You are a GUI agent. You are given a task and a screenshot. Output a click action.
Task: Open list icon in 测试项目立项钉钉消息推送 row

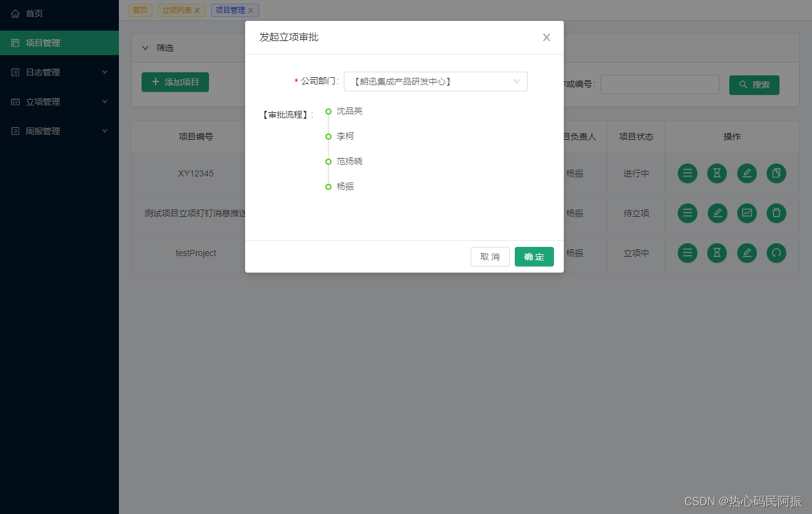point(688,213)
